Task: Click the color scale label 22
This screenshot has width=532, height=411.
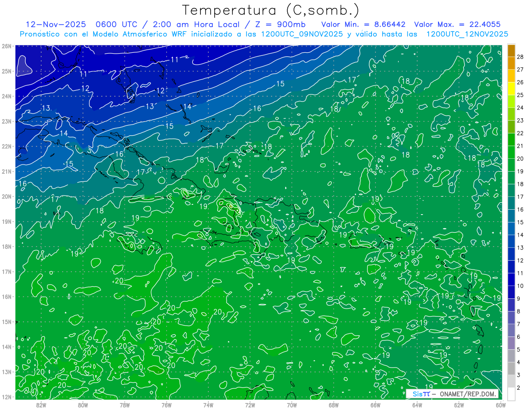Action: click(520, 133)
